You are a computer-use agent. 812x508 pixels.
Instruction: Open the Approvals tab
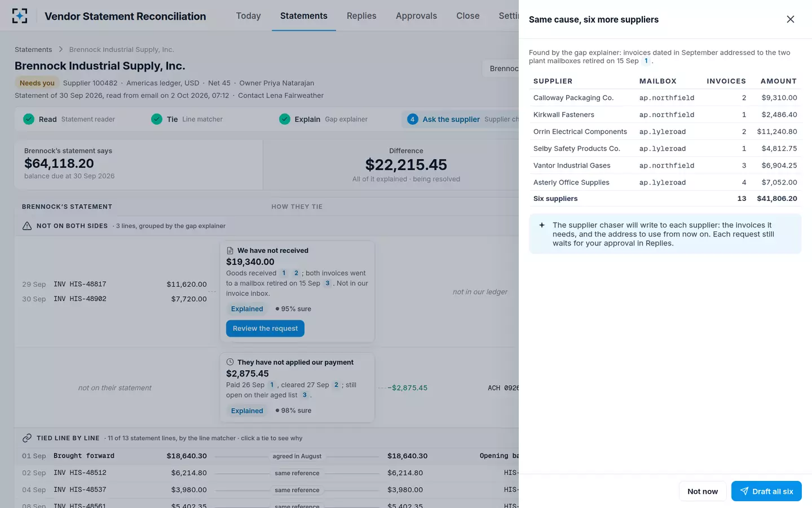[416, 16]
